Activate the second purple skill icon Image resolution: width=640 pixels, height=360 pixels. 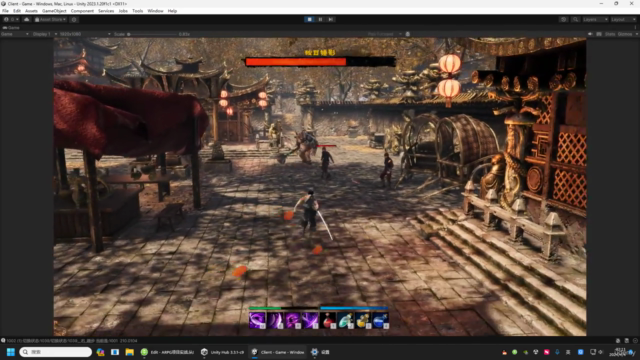pyautogui.click(x=275, y=320)
